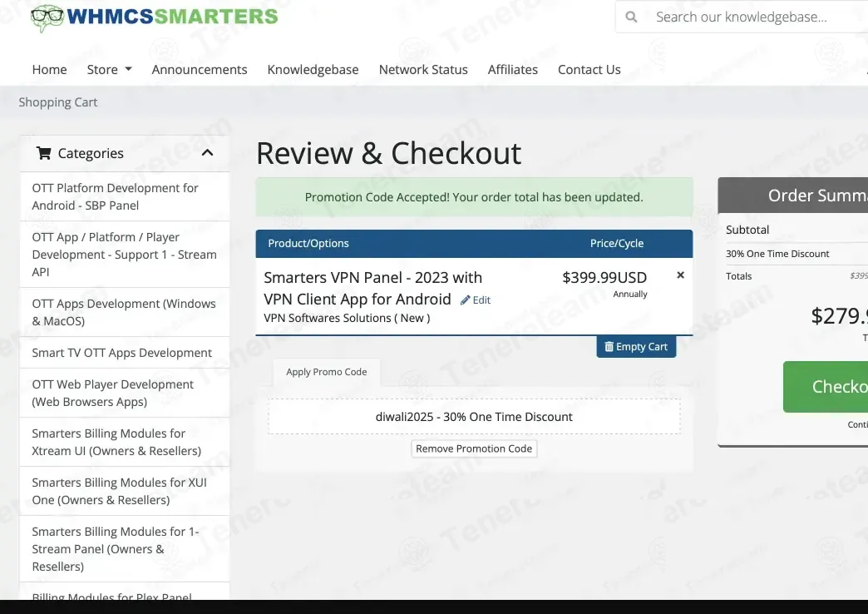
Task: Select Smarters Billing Modules for XUI One
Action: 125,491
